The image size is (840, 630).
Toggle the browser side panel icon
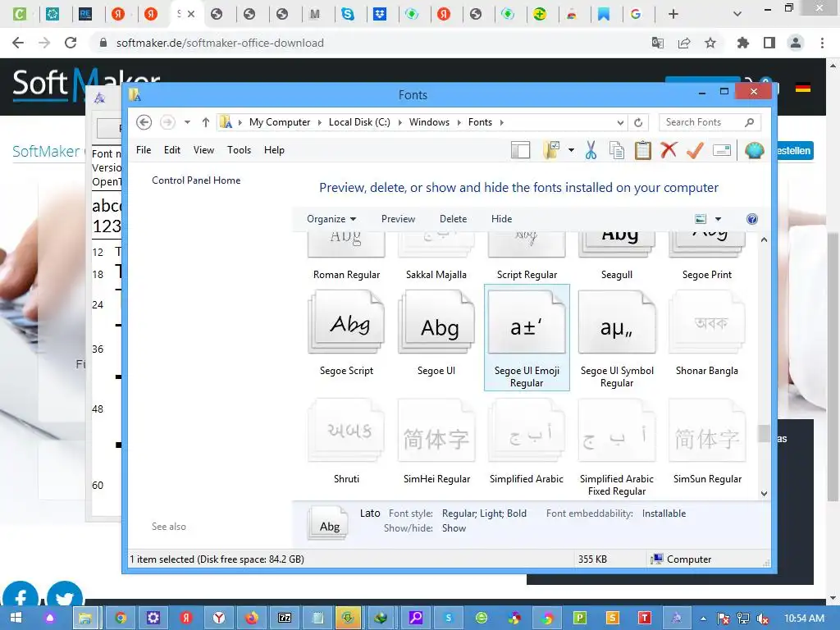[769, 43]
